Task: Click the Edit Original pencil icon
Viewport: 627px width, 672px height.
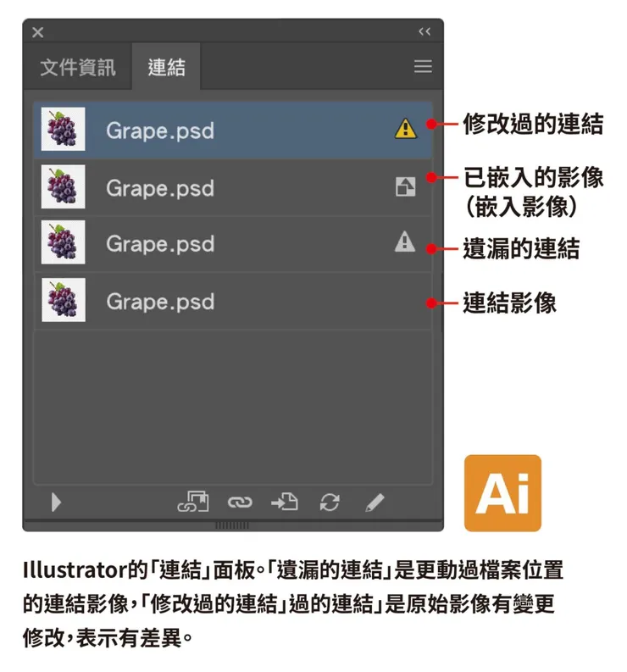Action: point(375,503)
